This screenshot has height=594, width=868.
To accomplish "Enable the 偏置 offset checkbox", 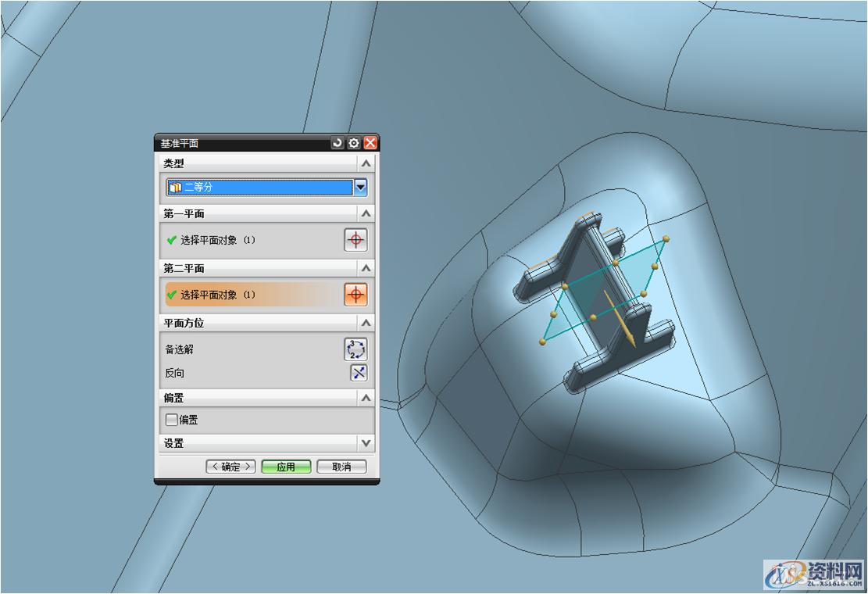I will click(172, 420).
